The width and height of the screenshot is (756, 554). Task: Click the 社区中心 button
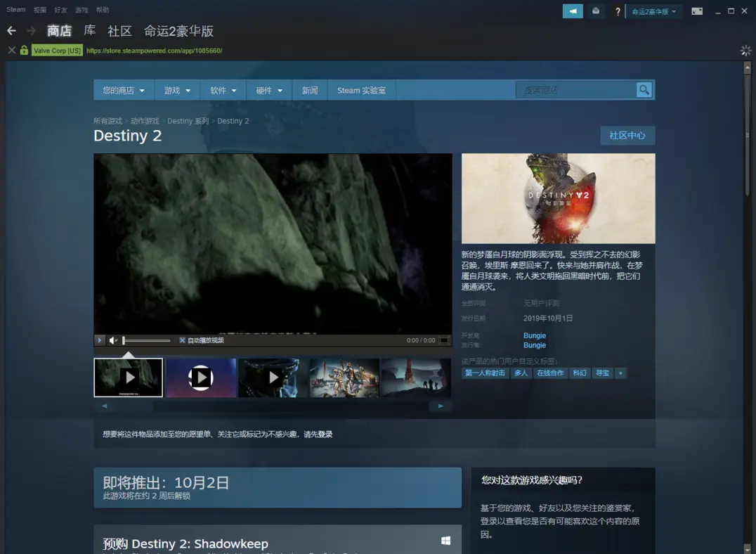click(627, 136)
